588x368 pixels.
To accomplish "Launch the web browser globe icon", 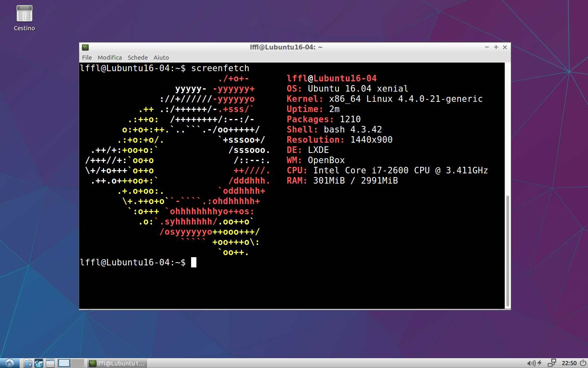I will [x=39, y=363].
